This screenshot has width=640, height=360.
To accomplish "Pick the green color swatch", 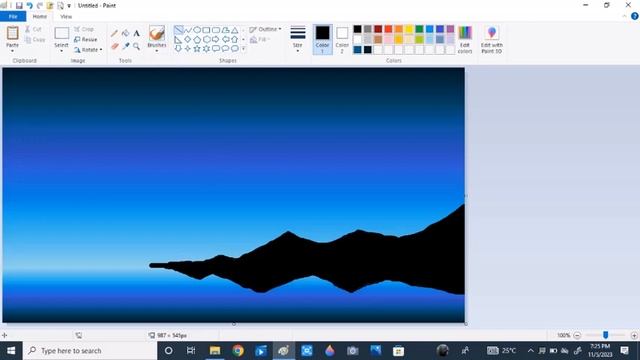I will 419,29.
